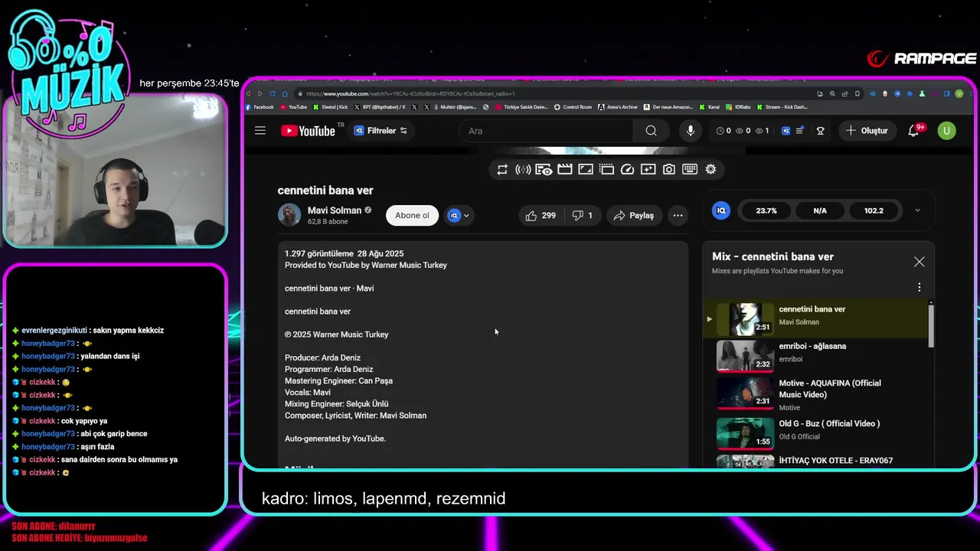This screenshot has height=551, width=980.
Task: Play emriboi - ağlasana from the mix
Action: (815, 355)
